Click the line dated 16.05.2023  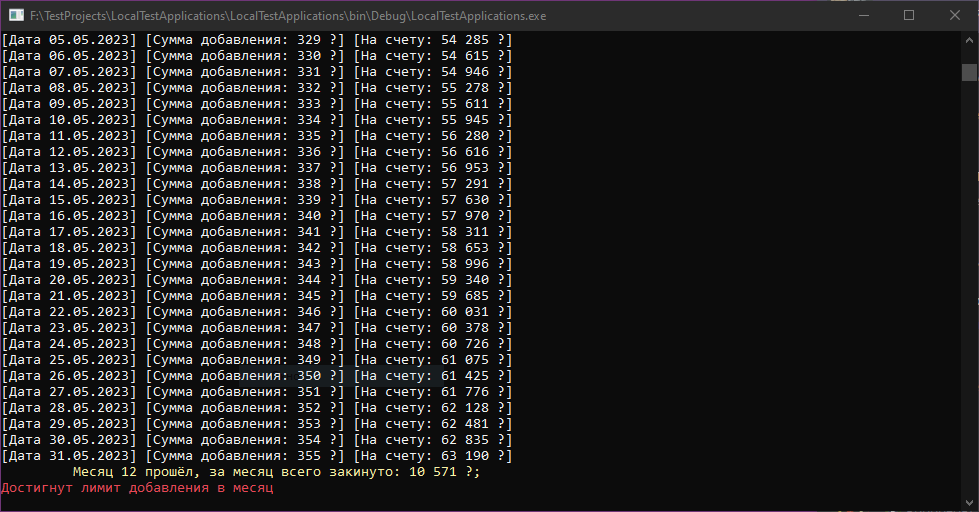click(257, 216)
